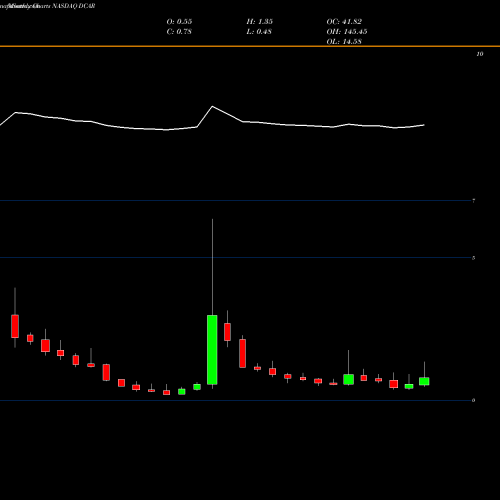Select the first red candlestick on the left
This screenshot has width=500, height=500.
pyautogui.click(x=15, y=326)
